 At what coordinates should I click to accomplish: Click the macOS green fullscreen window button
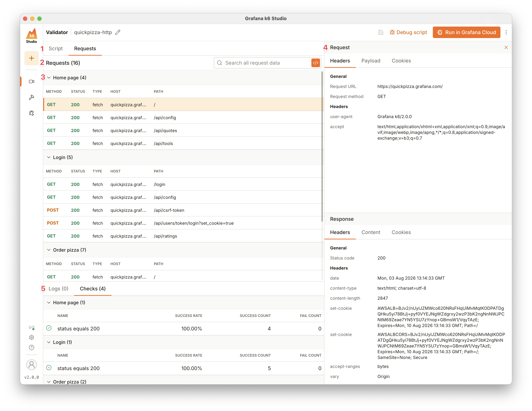click(x=39, y=18)
